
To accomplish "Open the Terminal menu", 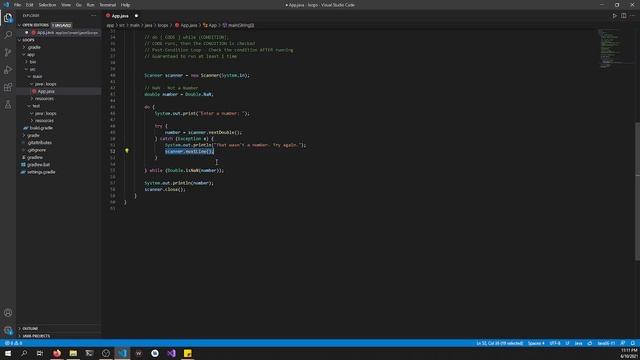I will point(107,5).
